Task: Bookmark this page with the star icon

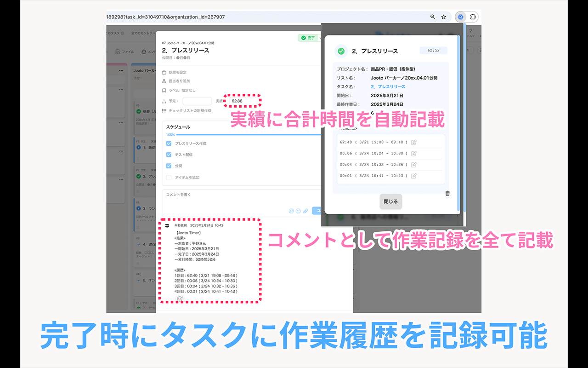Action: 444,17
